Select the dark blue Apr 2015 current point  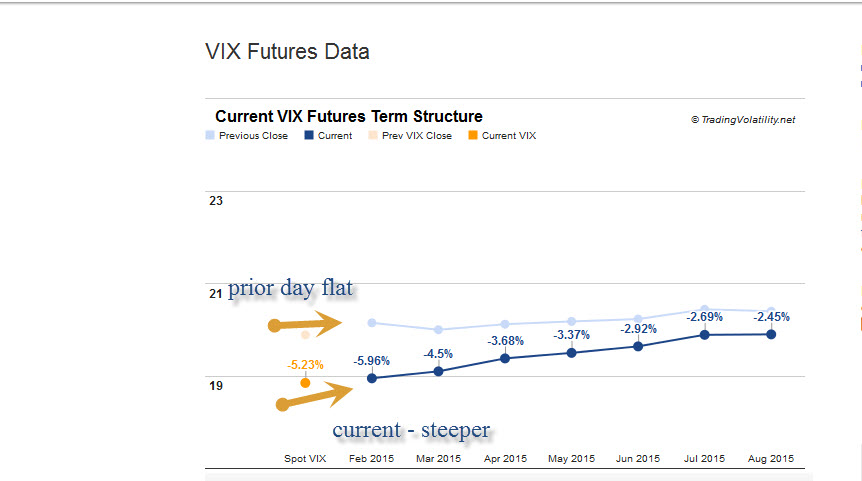[x=505, y=358]
